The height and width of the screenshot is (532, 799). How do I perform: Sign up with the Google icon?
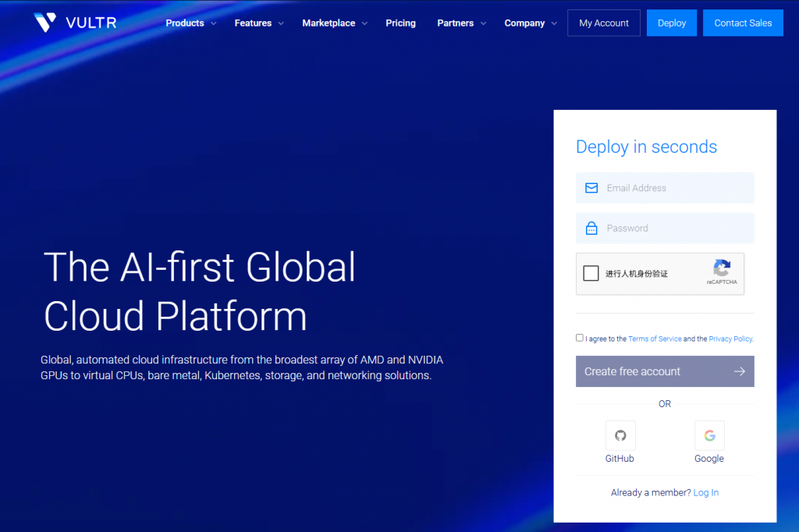coord(709,436)
